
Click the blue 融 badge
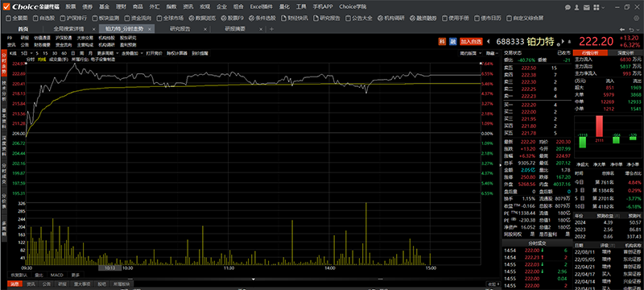click(x=453, y=42)
